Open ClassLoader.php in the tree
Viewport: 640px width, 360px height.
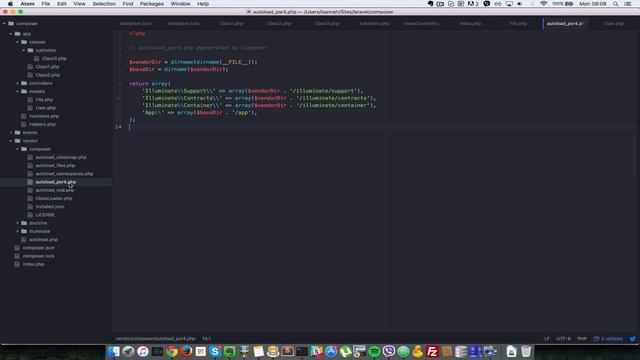[54, 198]
